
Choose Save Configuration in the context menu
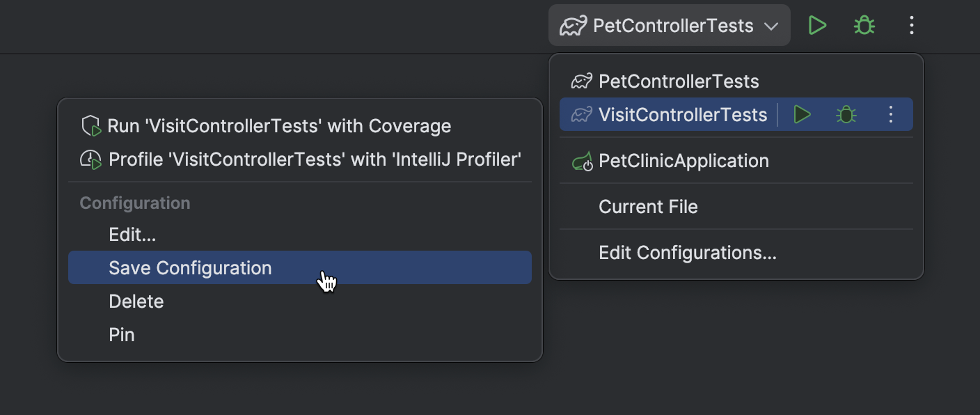190,268
